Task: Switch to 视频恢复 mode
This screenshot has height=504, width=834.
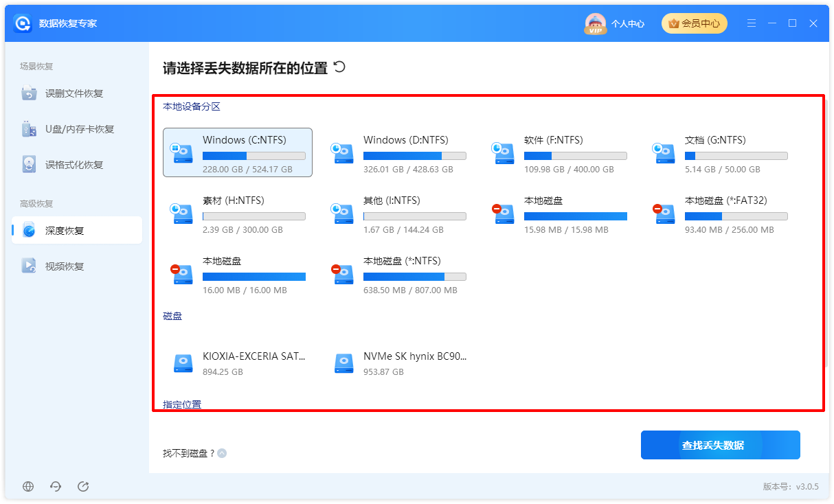Action: pos(77,266)
